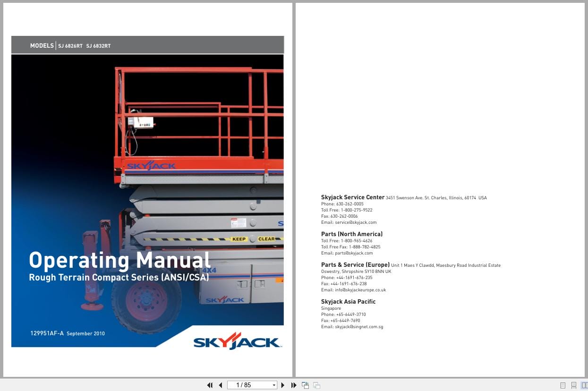Viewport: 588px width, 391px height.
Task: Click inside the 1/85 page number field
Action: click(x=246, y=385)
